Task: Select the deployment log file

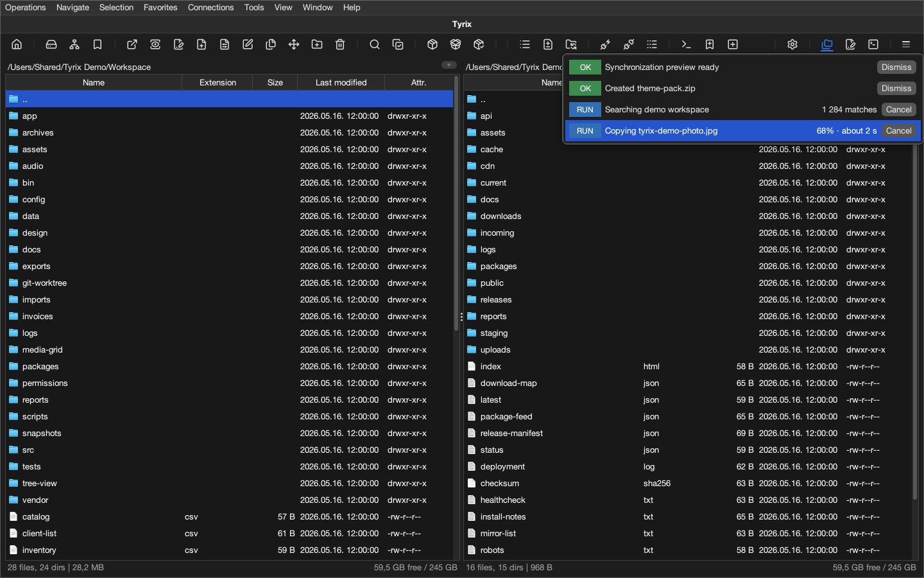Action: tap(687, 467)
